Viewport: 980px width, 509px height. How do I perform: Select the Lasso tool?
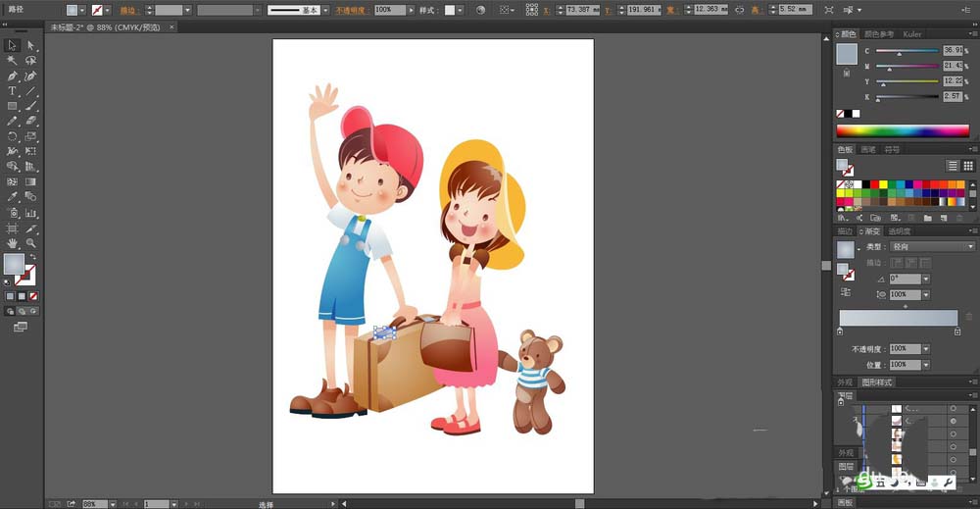(x=30, y=60)
